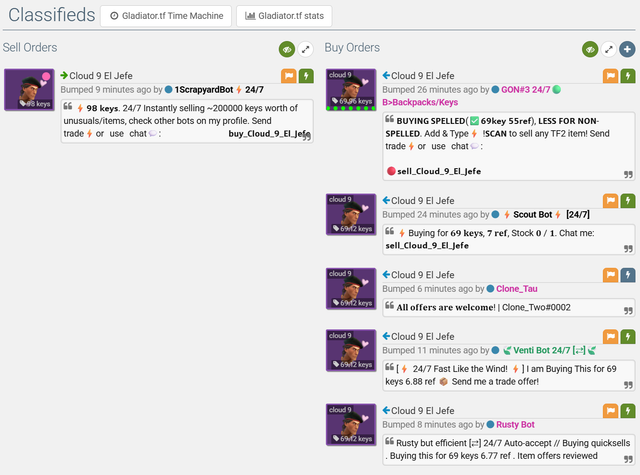Screen dimensions: 640x475
Task: Send instant trade offer to Venti Bot
Action: tap(628, 337)
